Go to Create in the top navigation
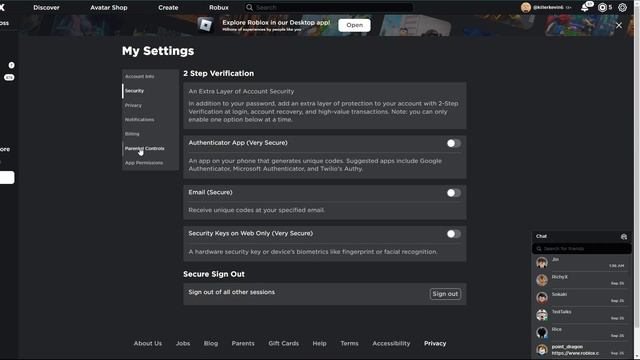Screen dimensions: 640x360 (168, 7)
